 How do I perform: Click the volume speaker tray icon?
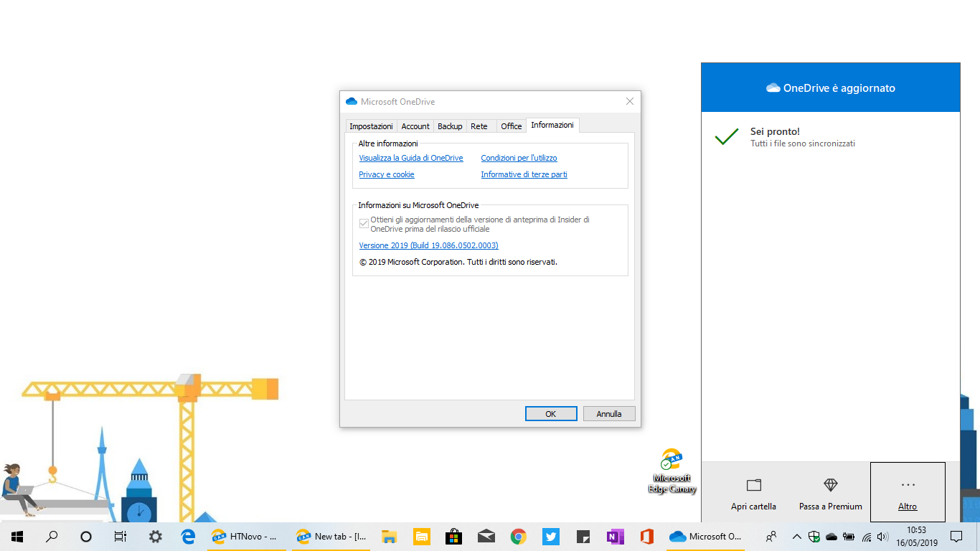(x=882, y=536)
